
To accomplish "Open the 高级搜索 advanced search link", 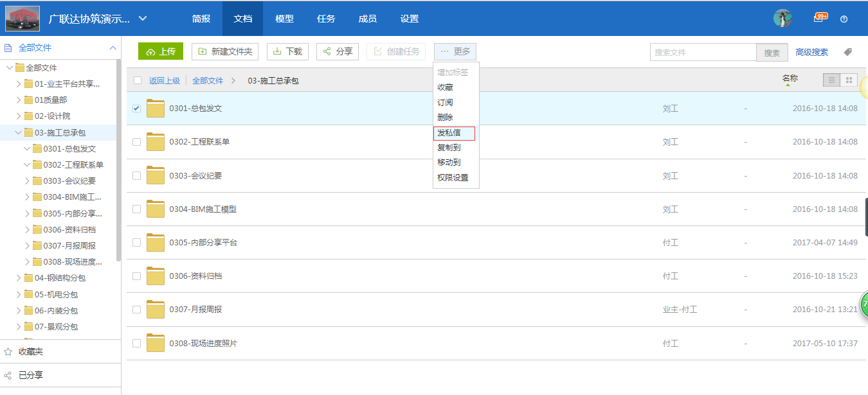I will [811, 51].
